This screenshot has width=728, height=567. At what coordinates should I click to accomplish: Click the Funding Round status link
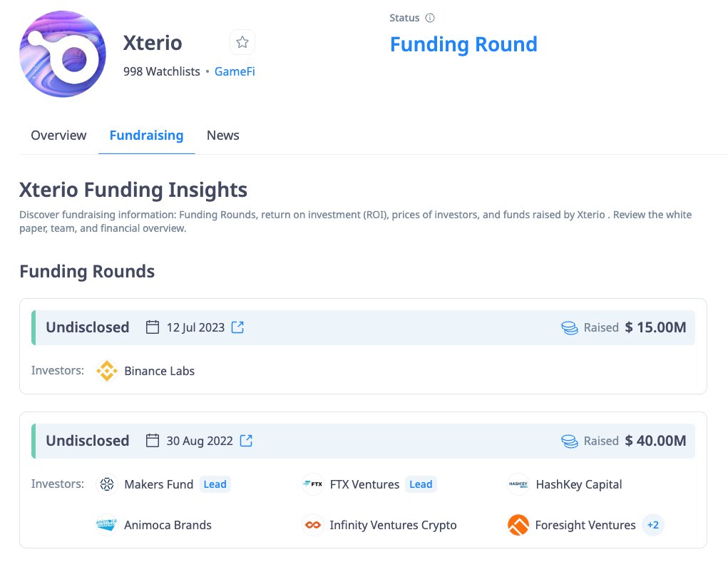click(463, 44)
